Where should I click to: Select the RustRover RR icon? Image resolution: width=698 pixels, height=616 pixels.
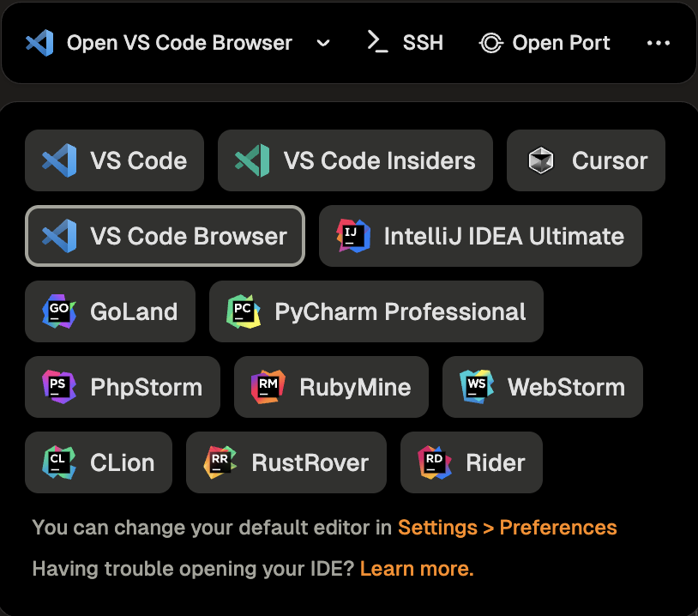(x=220, y=462)
